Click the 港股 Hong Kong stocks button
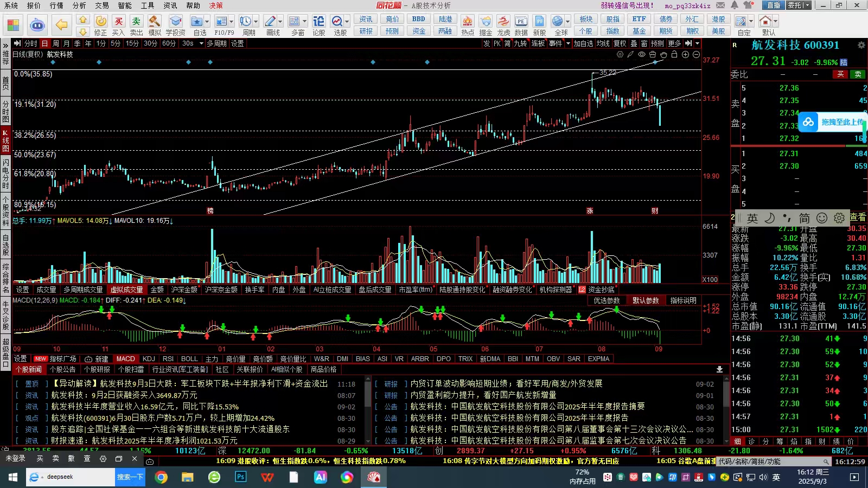The height and width of the screenshot is (488, 868). coord(719,19)
